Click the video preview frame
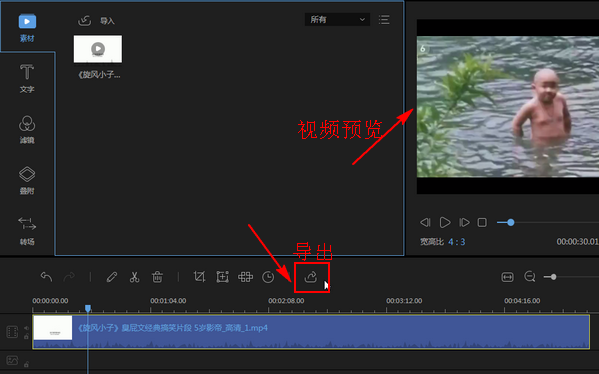The height and width of the screenshot is (374, 599). click(x=508, y=107)
